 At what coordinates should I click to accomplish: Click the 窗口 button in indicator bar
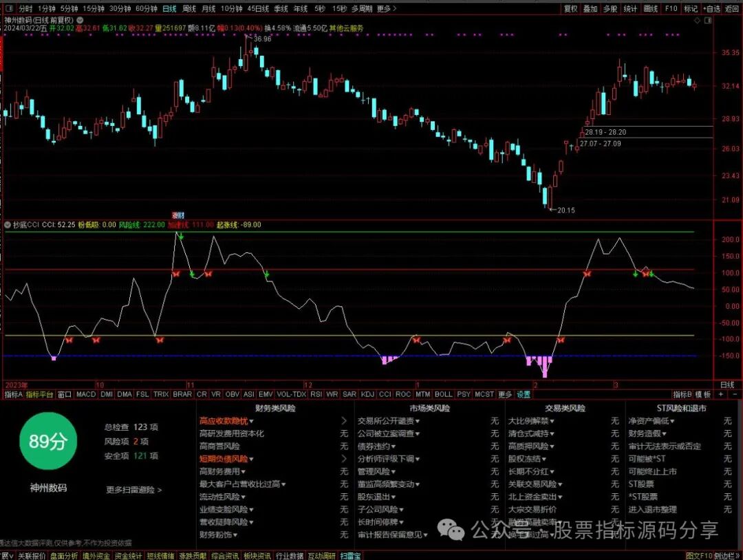(x=65, y=394)
